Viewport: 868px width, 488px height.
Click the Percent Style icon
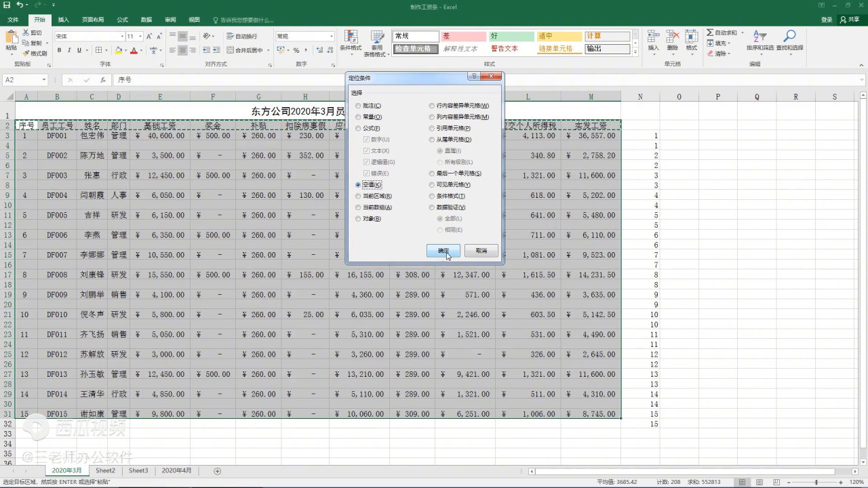pos(296,50)
